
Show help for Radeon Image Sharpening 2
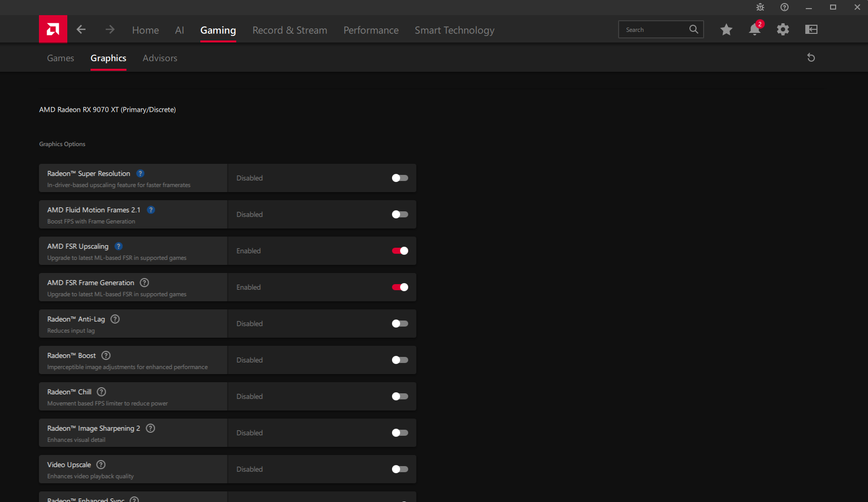(150, 428)
